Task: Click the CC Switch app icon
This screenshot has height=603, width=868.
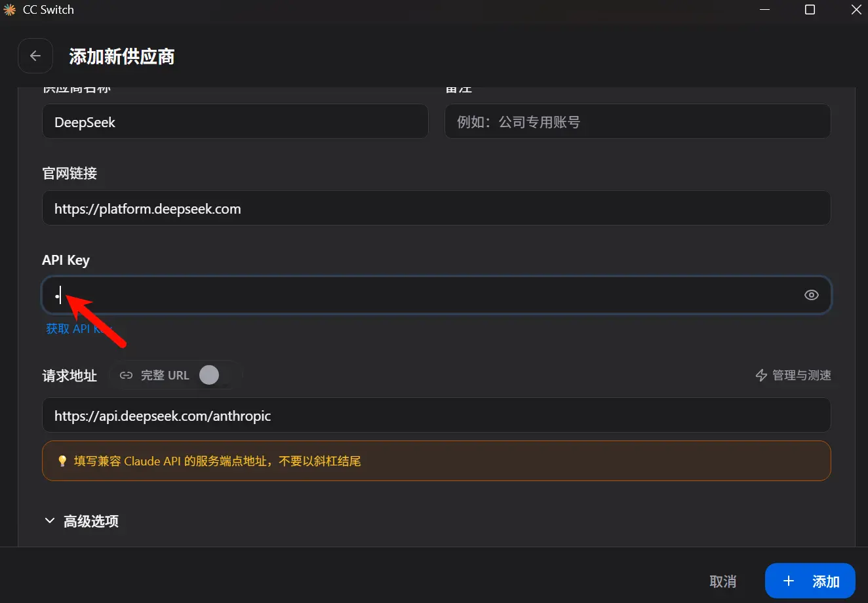Action: pyautogui.click(x=10, y=10)
